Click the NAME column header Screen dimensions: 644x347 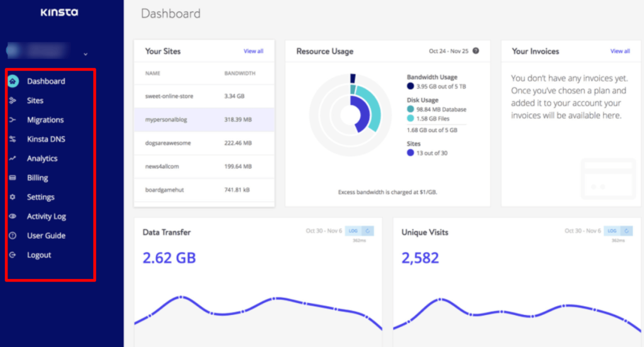(152, 73)
